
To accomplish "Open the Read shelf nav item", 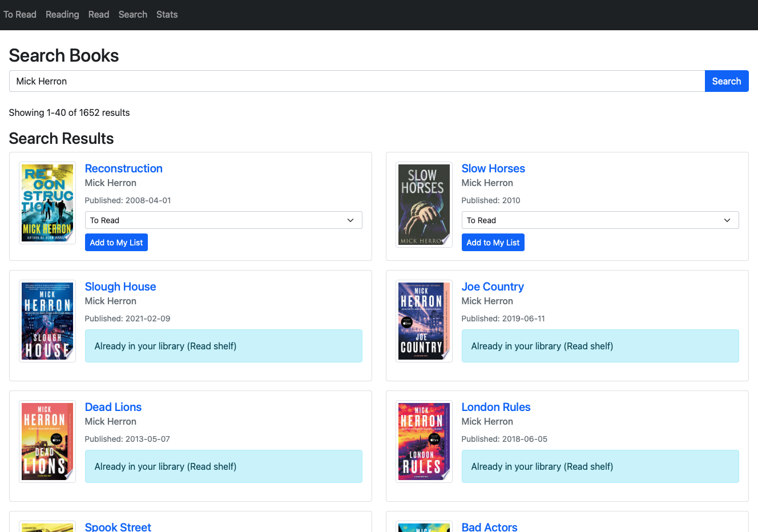I will point(99,14).
